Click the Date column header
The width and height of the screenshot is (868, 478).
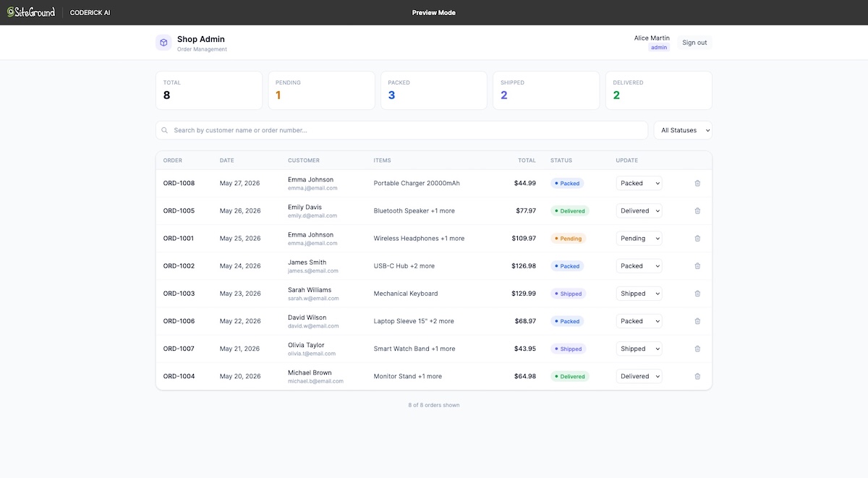[x=227, y=161]
